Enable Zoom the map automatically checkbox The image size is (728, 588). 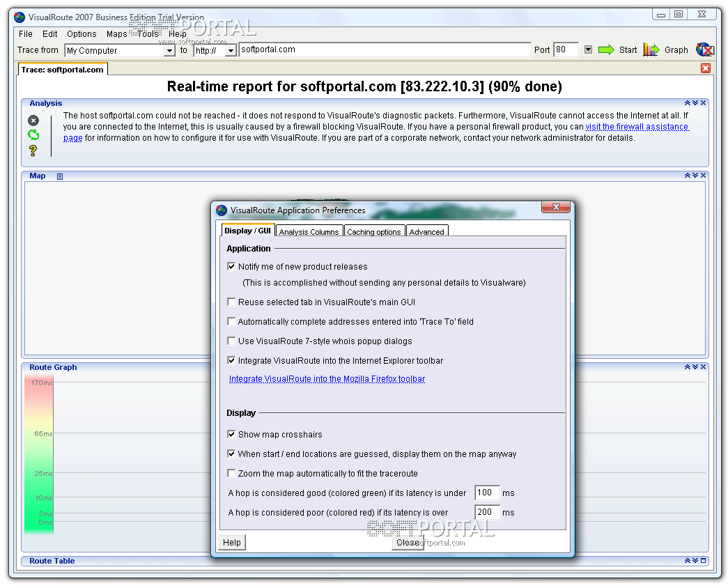231,473
